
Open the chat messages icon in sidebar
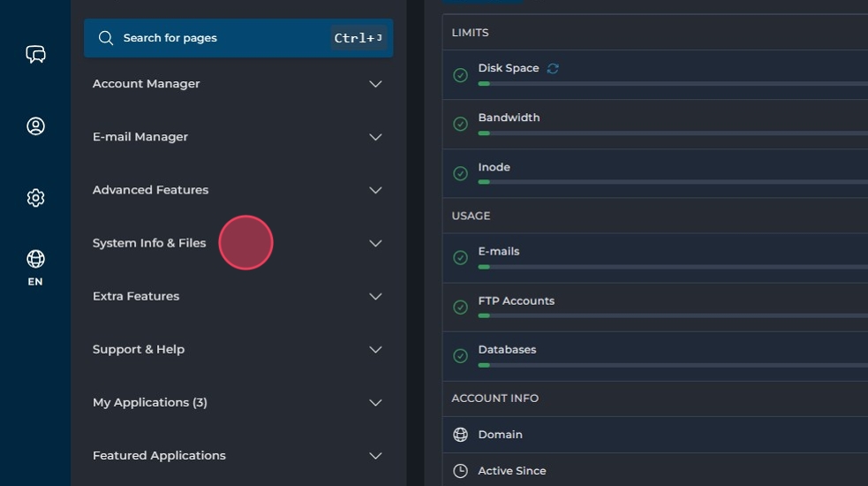click(x=35, y=55)
